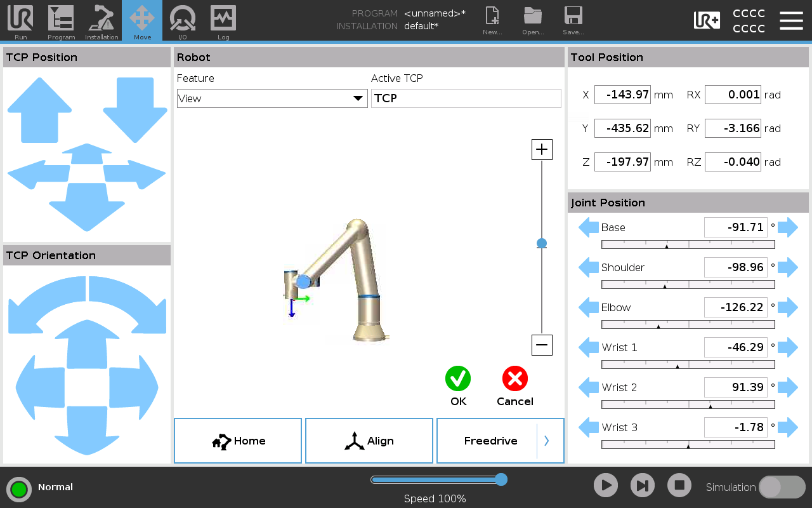Decrease Base joint with left arrow

click(x=589, y=227)
